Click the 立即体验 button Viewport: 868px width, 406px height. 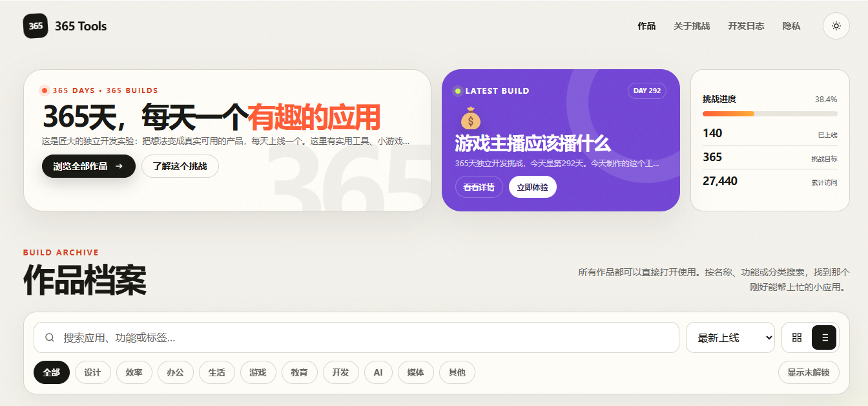point(533,187)
